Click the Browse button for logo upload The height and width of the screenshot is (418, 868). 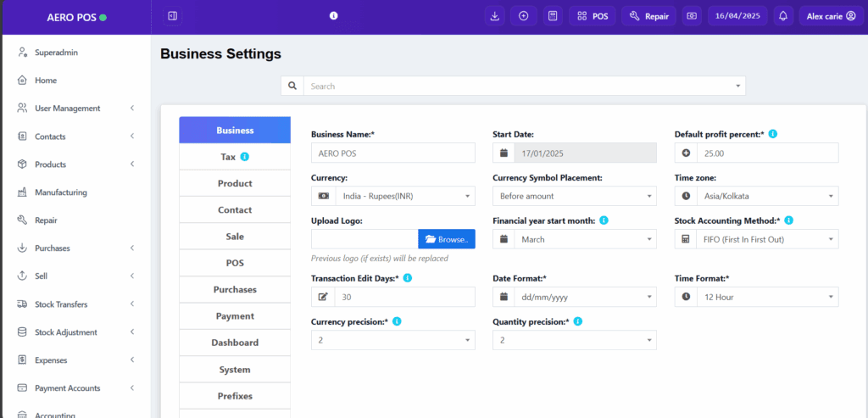point(447,239)
